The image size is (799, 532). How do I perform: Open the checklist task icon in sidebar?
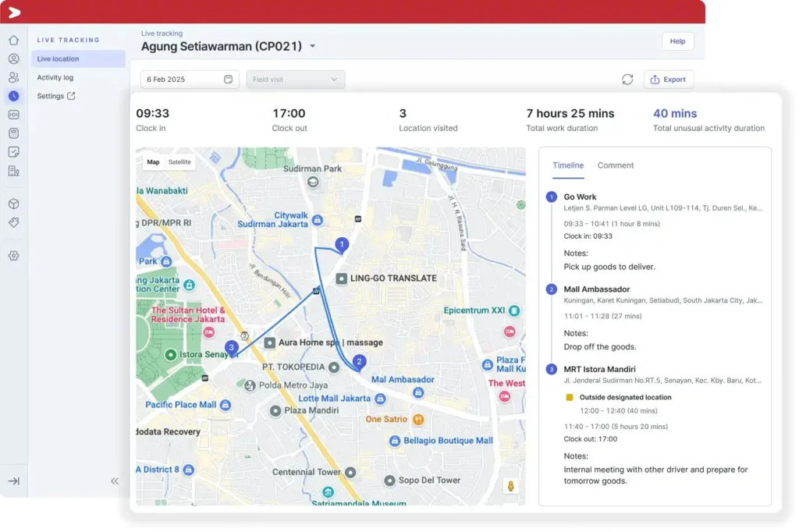[13, 152]
